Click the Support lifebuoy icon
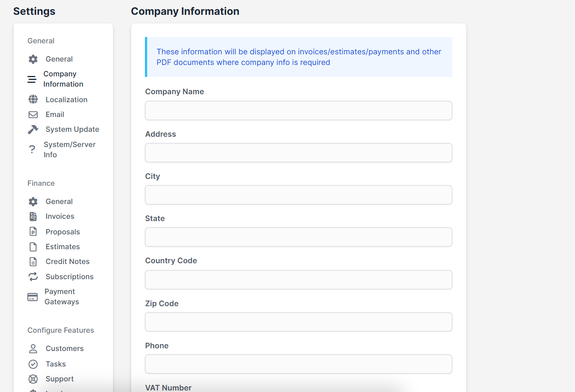The image size is (575, 392). tap(33, 379)
